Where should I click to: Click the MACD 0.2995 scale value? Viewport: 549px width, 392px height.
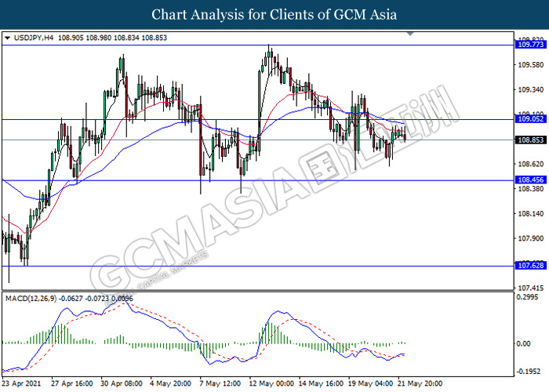pyautogui.click(x=528, y=297)
